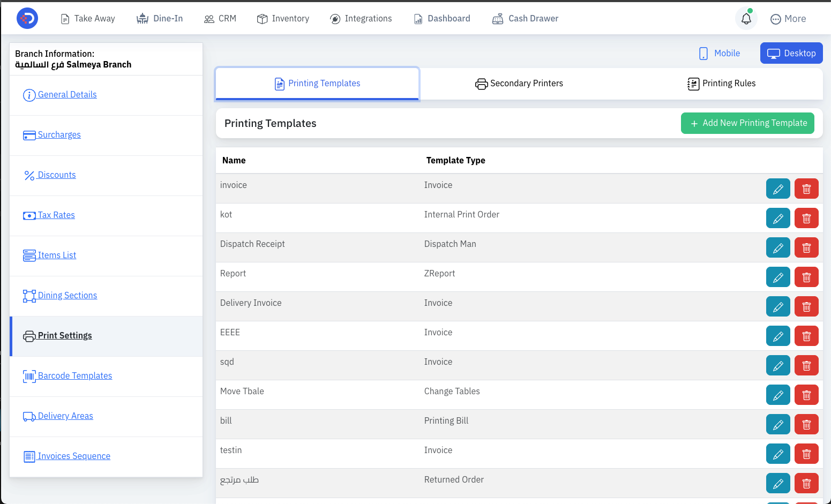
Task: Edit the Delivery Invoice template
Action: point(778,306)
